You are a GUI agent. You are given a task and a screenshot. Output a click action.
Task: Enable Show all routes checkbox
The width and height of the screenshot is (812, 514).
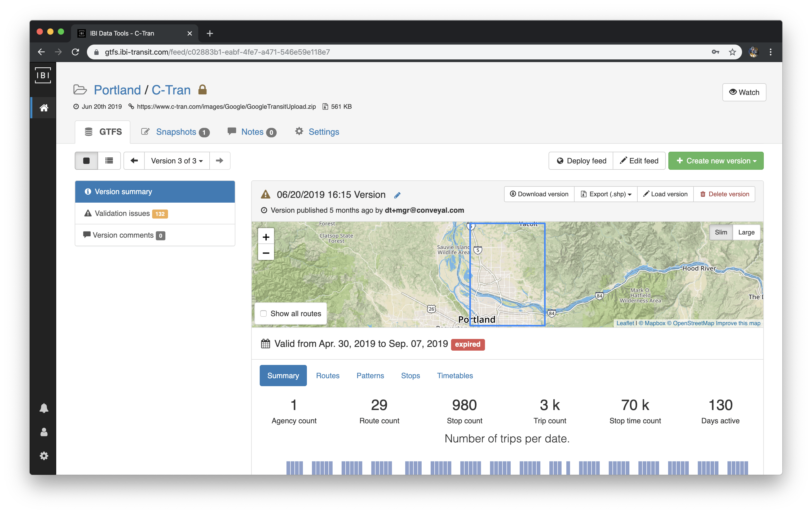coord(264,313)
